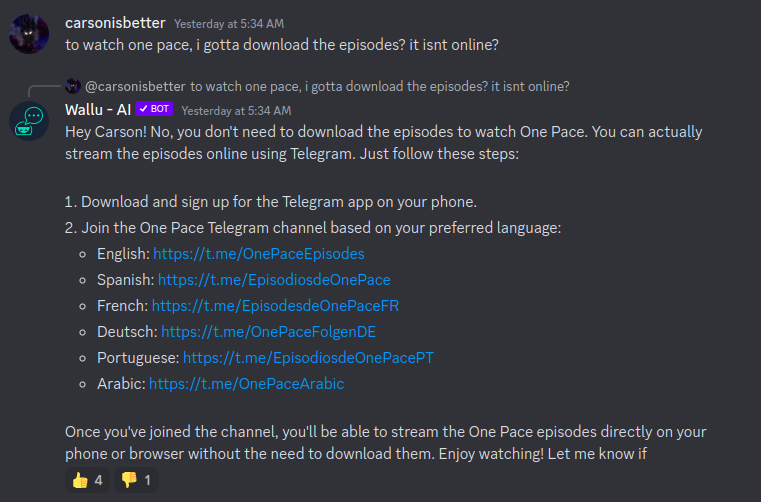Open the Portuguese EpisodiosdeOnePacePT link
The height and width of the screenshot is (502, 761).
(308, 358)
